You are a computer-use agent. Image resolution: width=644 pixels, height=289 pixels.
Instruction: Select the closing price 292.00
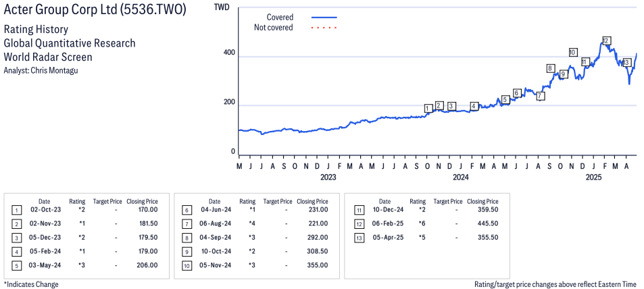[318, 238]
